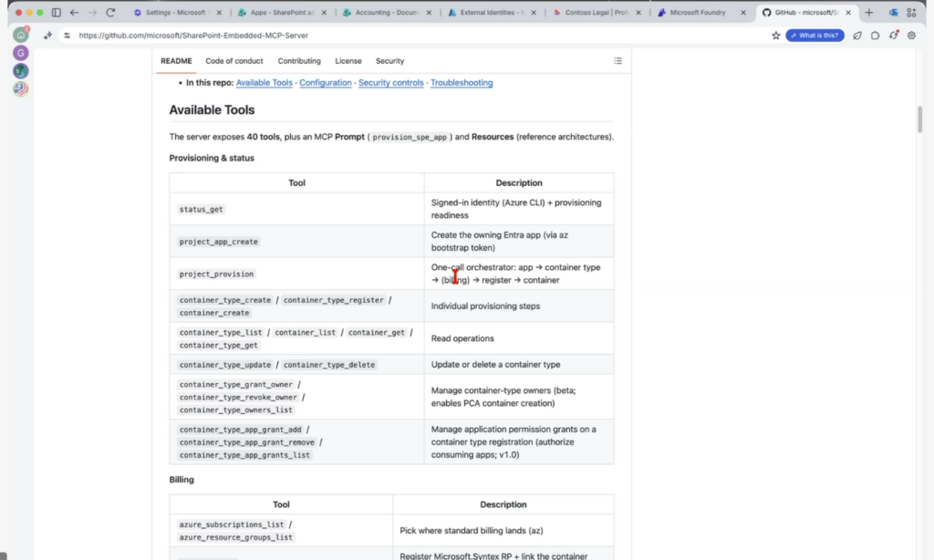
Task: Click the container_type_app_grant_add code label
Action: click(241, 429)
